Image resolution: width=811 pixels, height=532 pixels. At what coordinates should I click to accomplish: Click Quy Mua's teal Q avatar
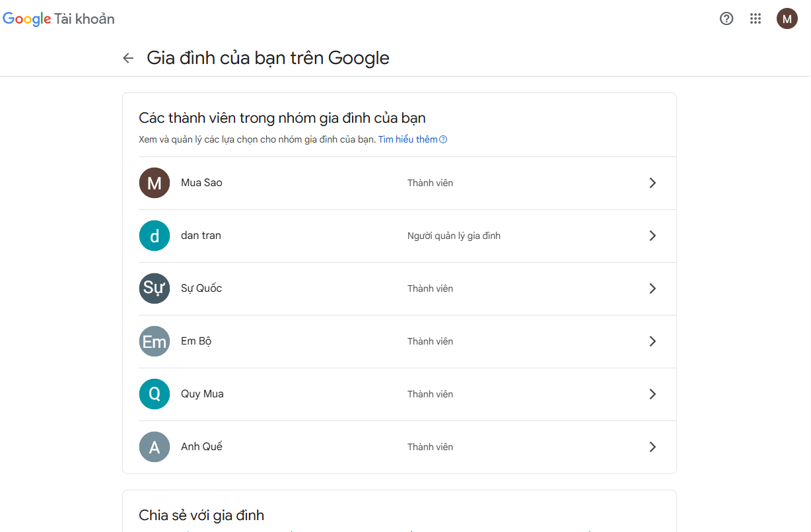(x=155, y=394)
